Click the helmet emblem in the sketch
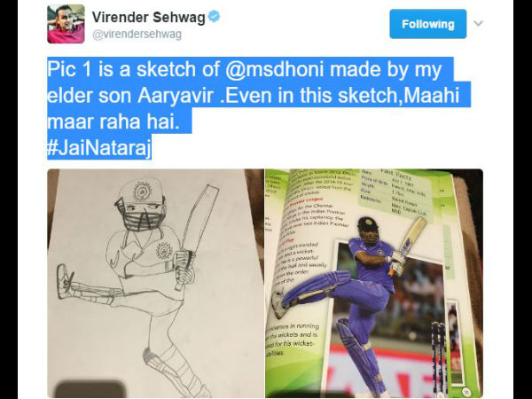 pyautogui.click(x=143, y=191)
